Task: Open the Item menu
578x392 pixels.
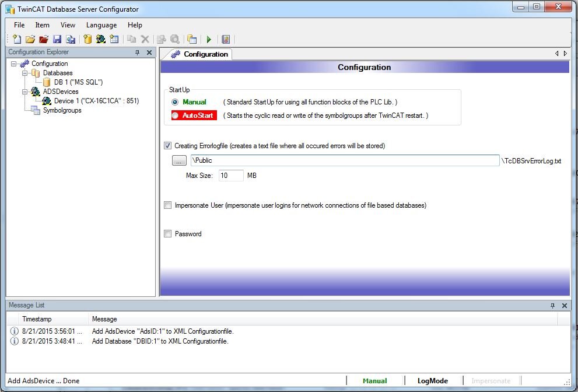Action: 43,25
